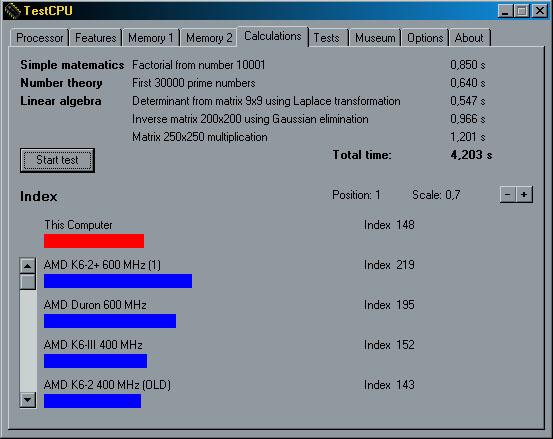Click 'AMD K6-2 400 MHz (OLD)' entry

[107, 385]
